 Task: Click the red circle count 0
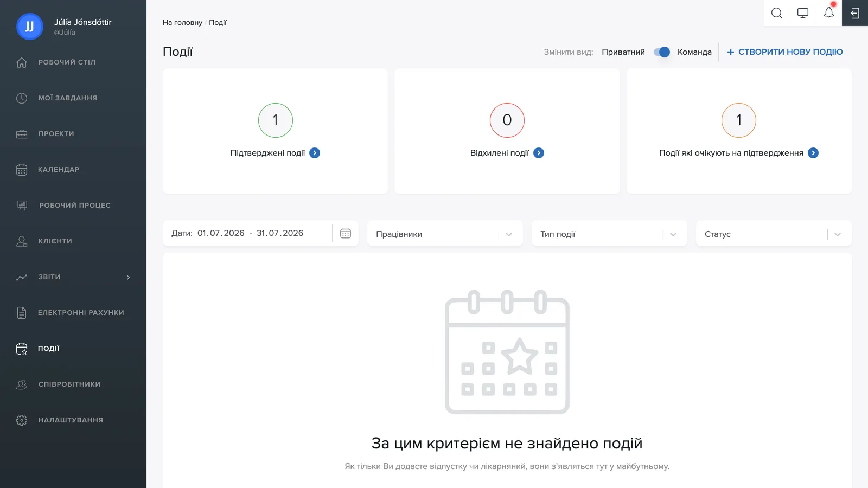coord(507,120)
